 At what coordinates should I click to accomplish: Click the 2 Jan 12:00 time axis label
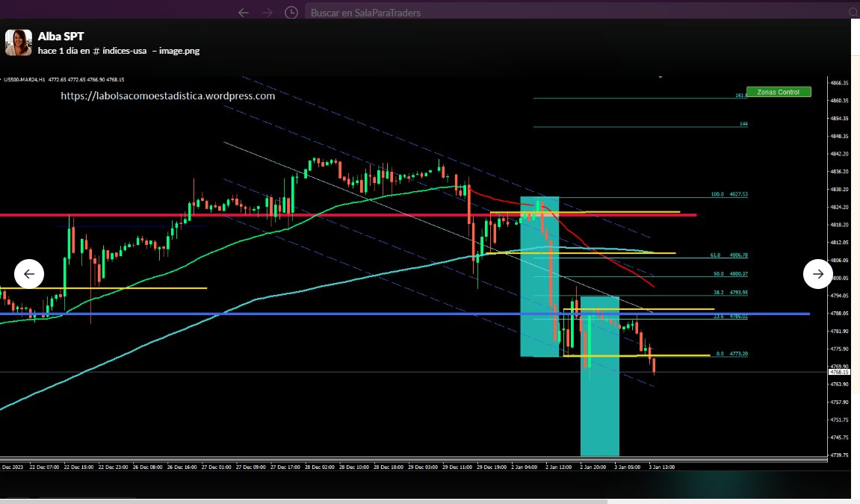tap(558, 467)
